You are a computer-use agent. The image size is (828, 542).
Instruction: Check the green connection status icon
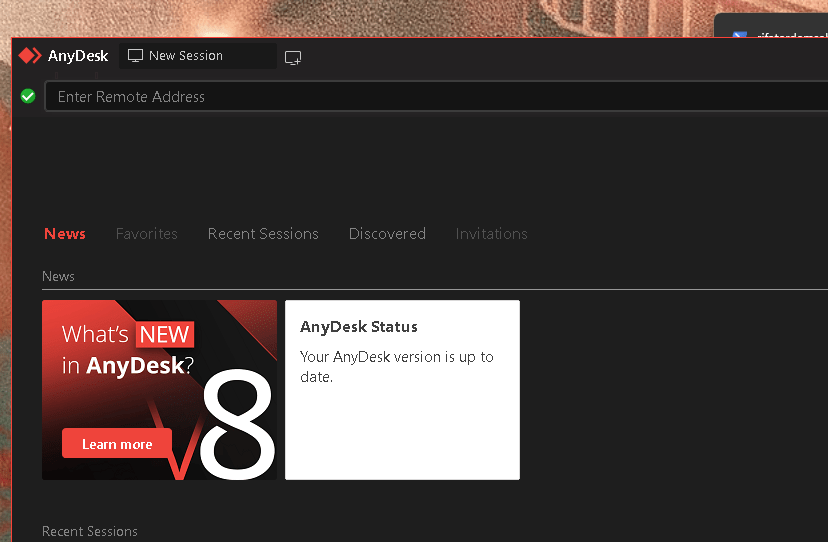(x=28, y=96)
